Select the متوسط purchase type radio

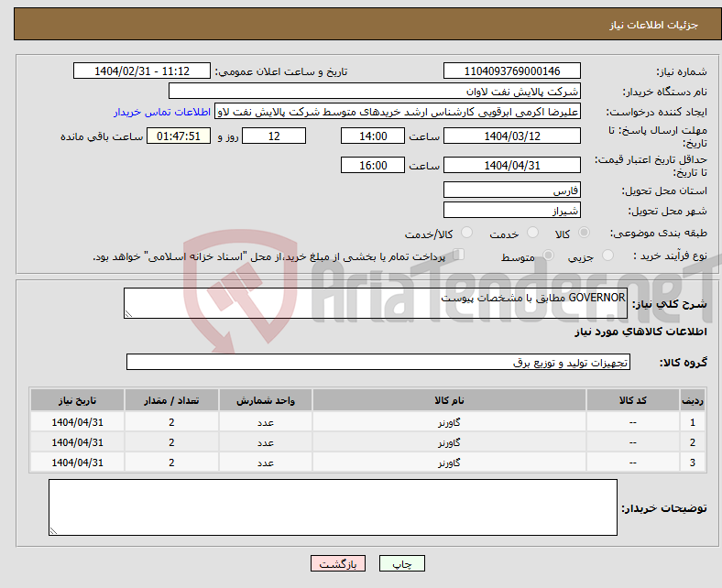tap(548, 256)
